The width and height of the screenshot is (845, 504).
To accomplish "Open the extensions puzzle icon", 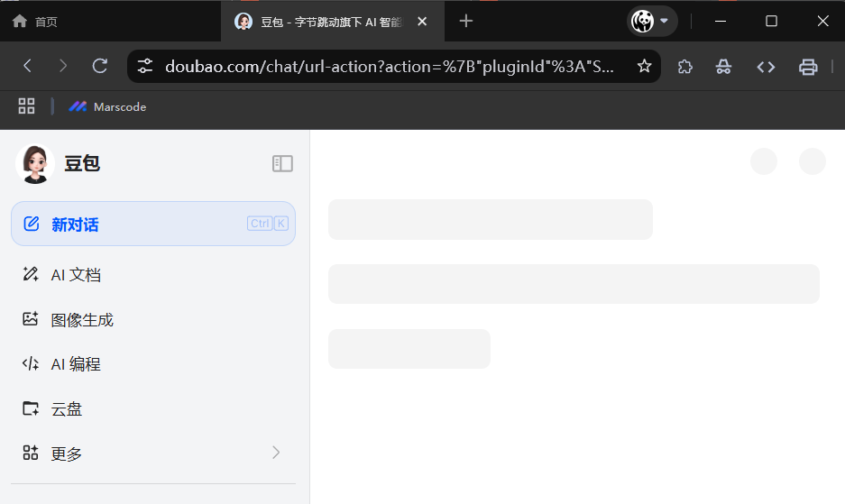I will tap(685, 67).
